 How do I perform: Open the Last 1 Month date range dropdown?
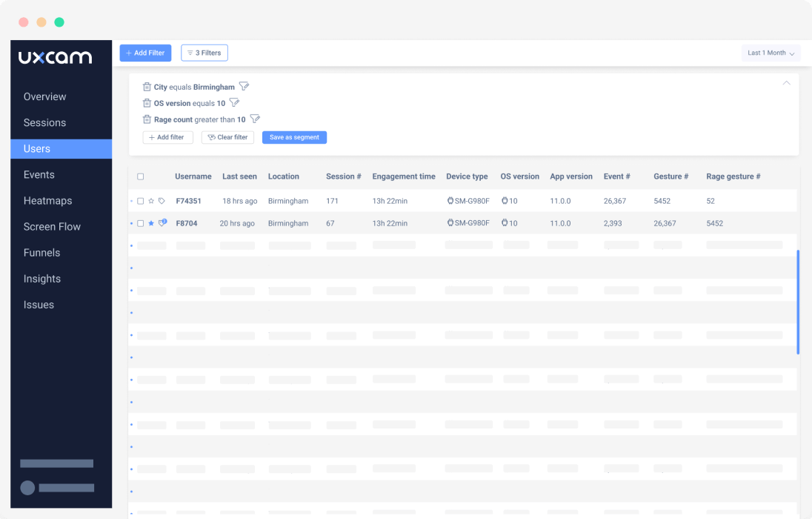click(x=771, y=53)
